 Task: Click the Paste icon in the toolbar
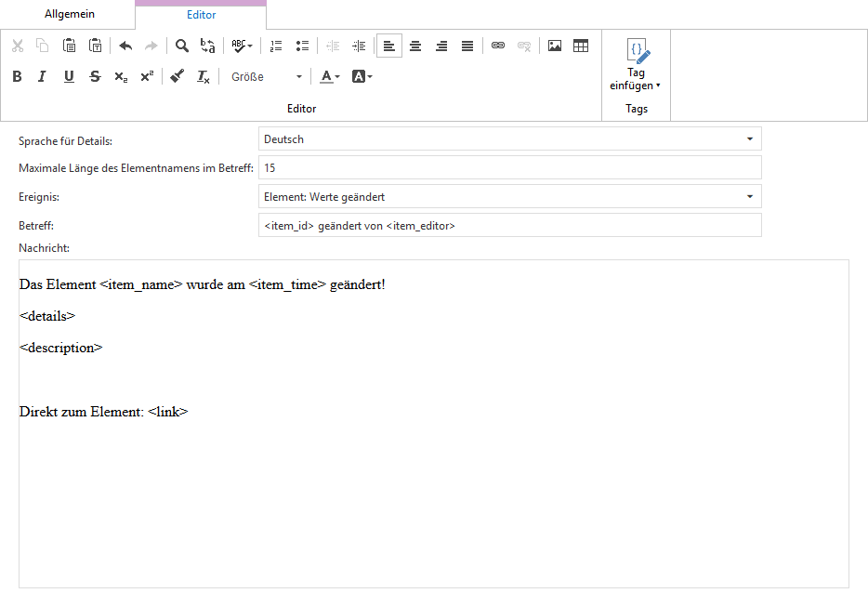click(x=69, y=46)
